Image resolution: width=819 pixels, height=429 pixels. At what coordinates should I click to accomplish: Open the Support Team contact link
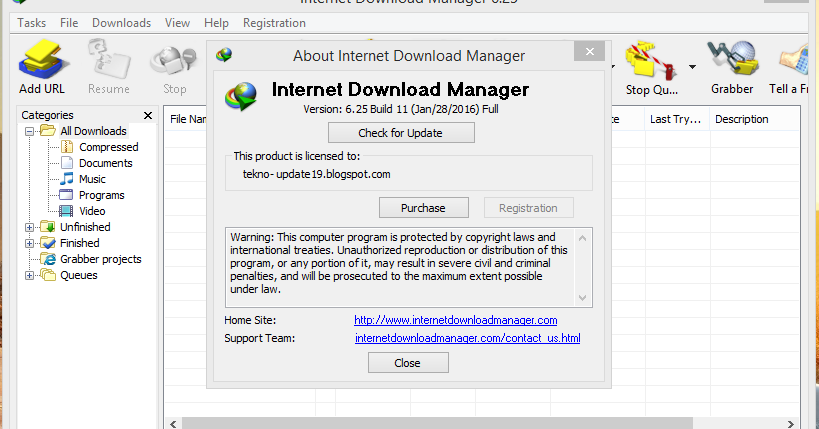(x=467, y=338)
